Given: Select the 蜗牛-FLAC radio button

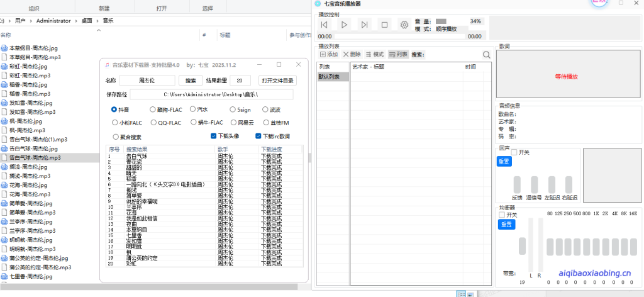Looking at the screenshot, I should 194,122.
